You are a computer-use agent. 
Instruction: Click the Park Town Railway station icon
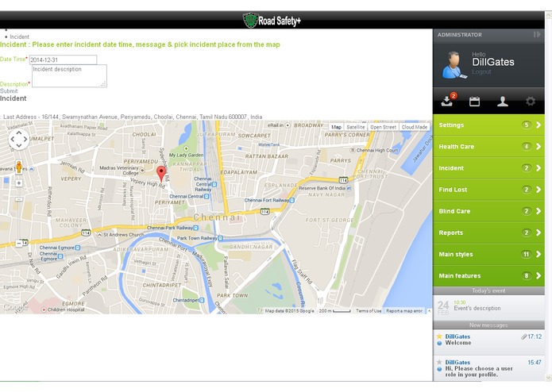pos(220,238)
